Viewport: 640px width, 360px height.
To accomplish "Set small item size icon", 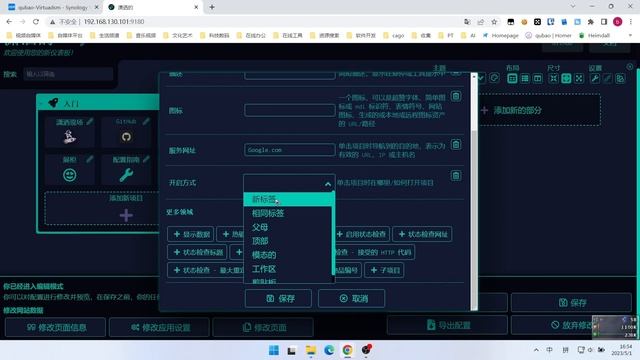I will (x=553, y=78).
